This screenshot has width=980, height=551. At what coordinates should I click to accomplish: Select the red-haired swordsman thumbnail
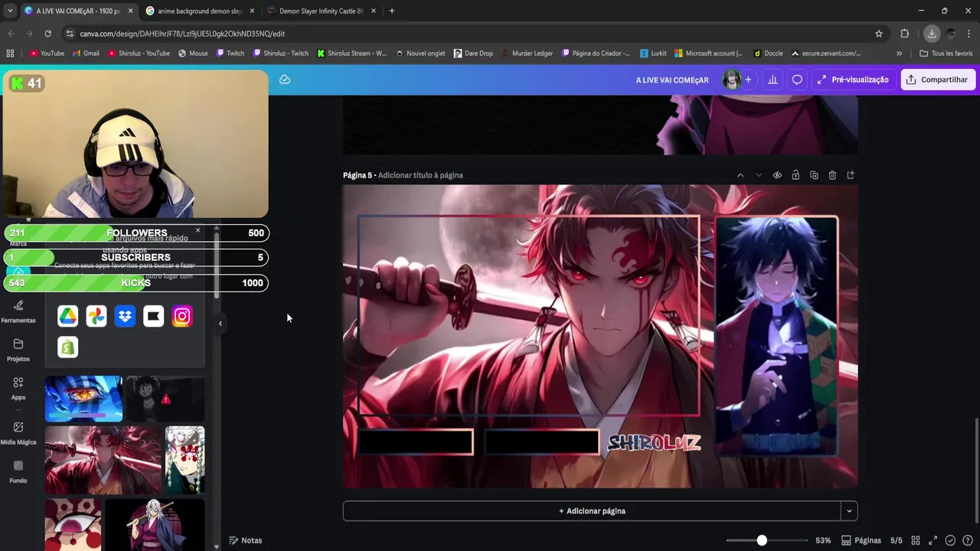pyautogui.click(x=103, y=460)
